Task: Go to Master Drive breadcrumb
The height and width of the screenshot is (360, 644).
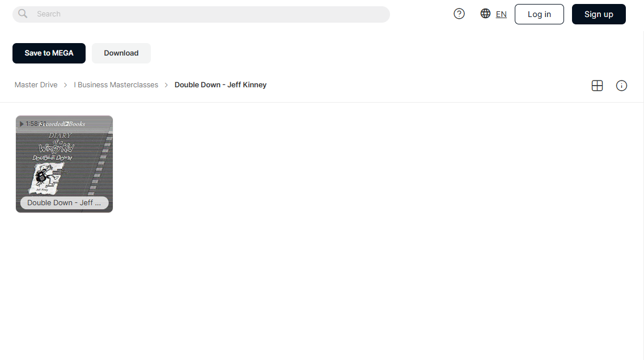Action: point(36,85)
